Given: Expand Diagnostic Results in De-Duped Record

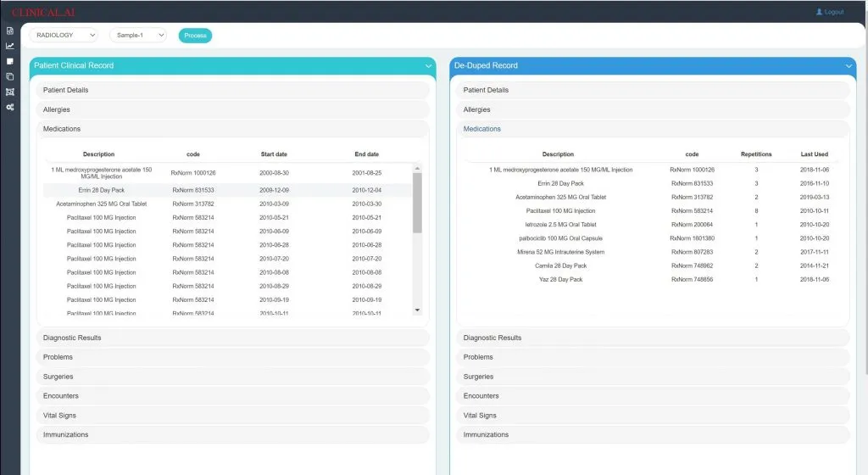Looking at the screenshot, I should tap(653, 338).
